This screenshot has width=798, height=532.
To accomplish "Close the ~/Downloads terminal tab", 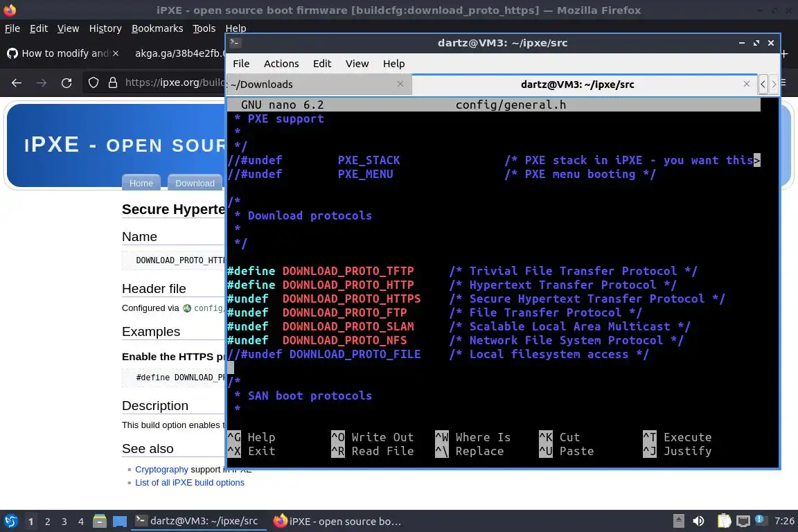I will coord(400,84).
